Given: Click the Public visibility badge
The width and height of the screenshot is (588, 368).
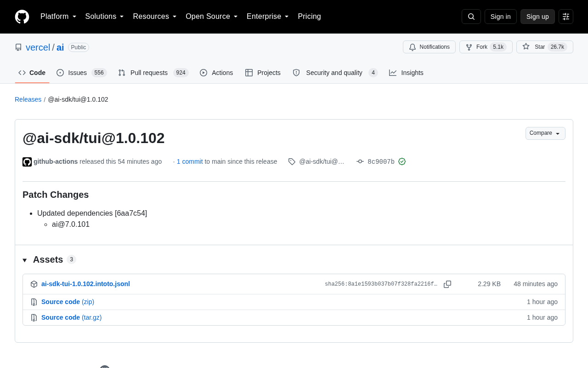Looking at the screenshot, I should (x=79, y=47).
